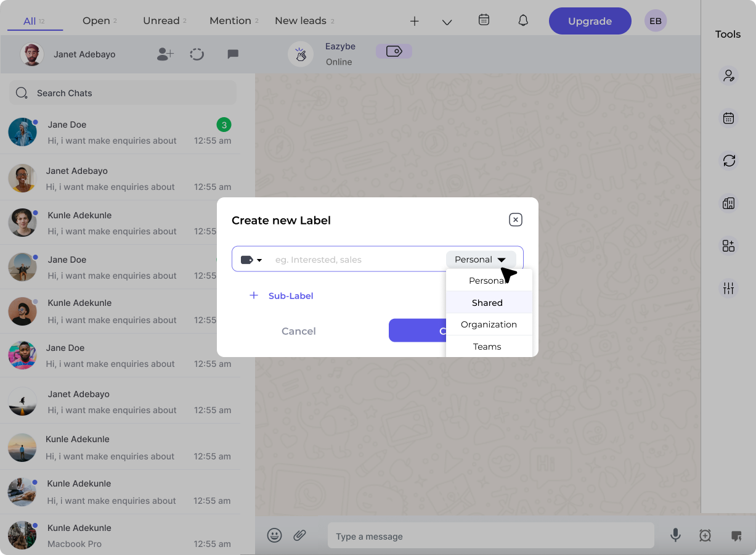This screenshot has height=555, width=756.
Task: Click the quick reply icon in message bar
Action: [736, 536]
